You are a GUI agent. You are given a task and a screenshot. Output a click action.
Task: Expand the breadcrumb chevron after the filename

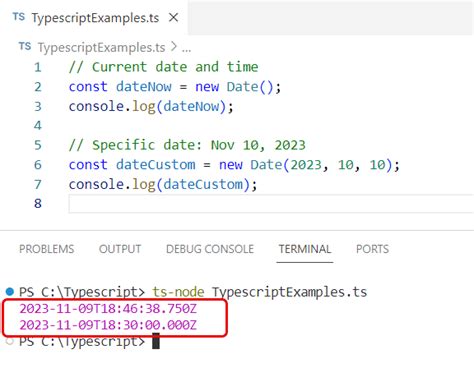click(173, 46)
